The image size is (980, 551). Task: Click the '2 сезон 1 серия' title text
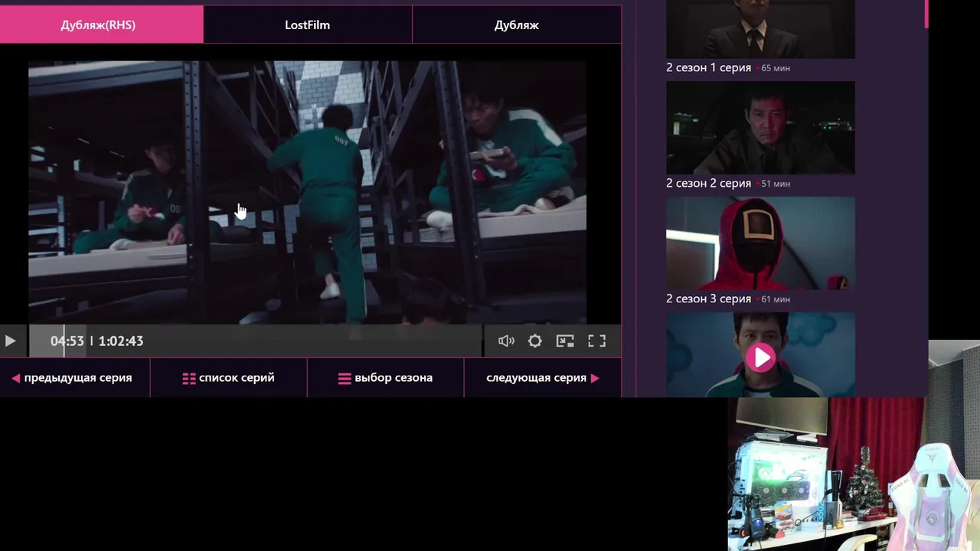tap(708, 67)
